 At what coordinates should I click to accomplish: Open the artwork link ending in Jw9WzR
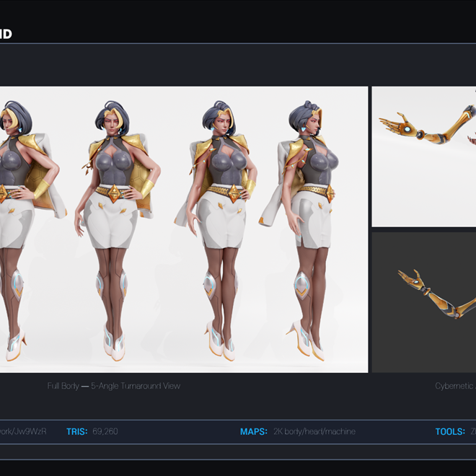[x=23, y=431]
